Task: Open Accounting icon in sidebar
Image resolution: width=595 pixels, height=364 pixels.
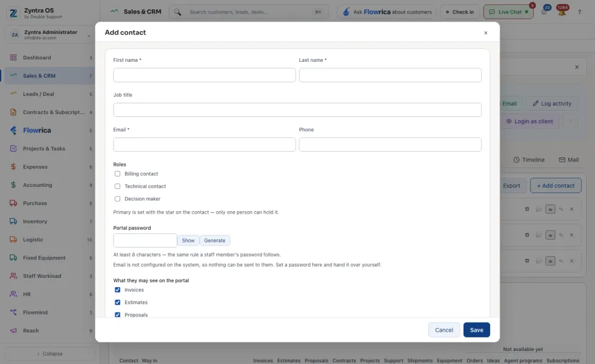Action: pyautogui.click(x=13, y=184)
